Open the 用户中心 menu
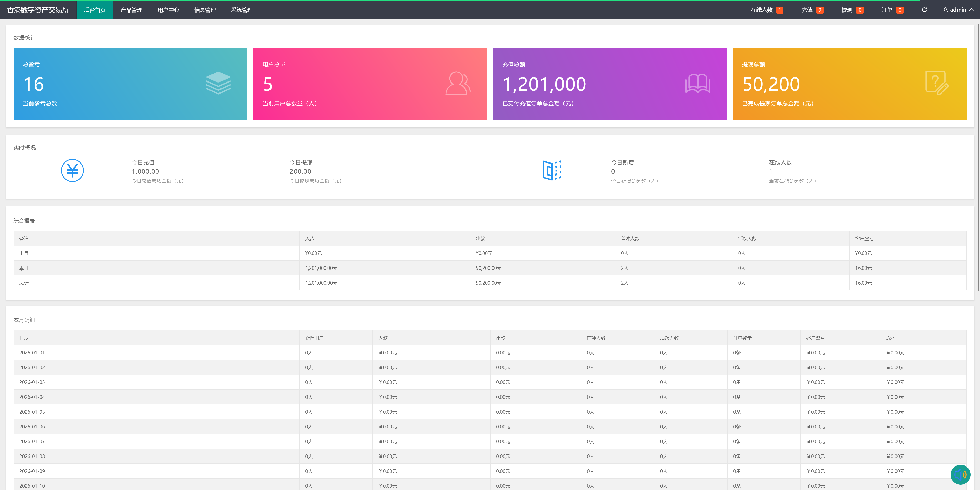980x490 pixels. (x=168, y=10)
